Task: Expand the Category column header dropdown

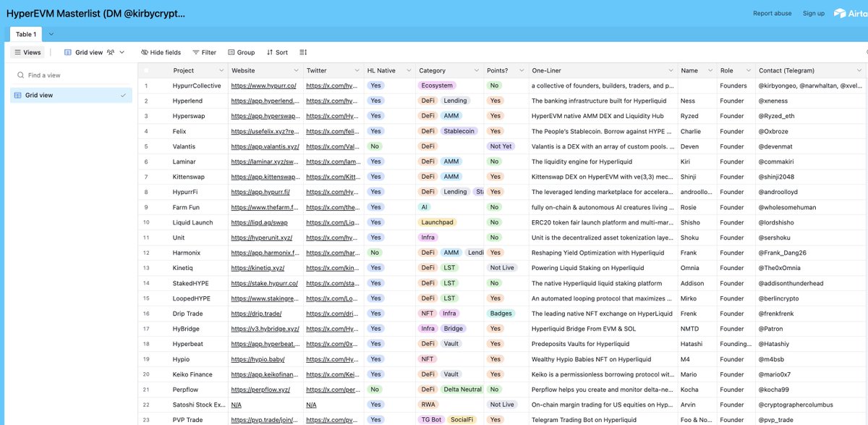Action: [x=477, y=70]
